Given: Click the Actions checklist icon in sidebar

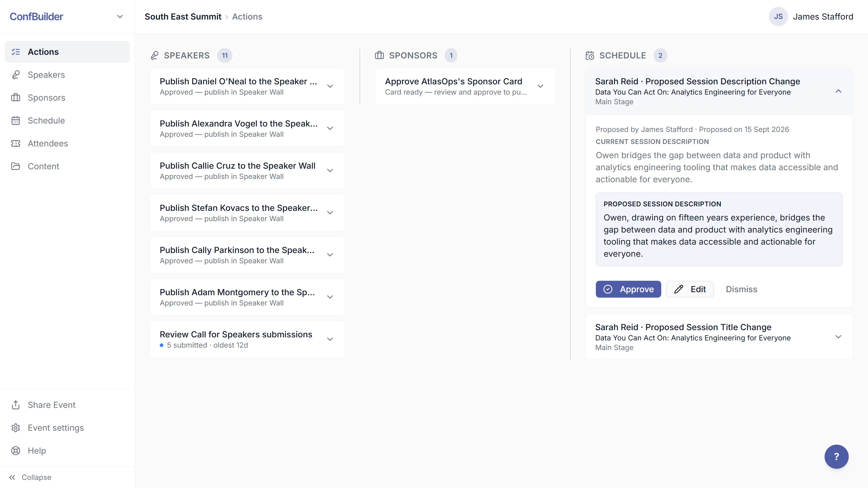Looking at the screenshot, I should [x=15, y=52].
